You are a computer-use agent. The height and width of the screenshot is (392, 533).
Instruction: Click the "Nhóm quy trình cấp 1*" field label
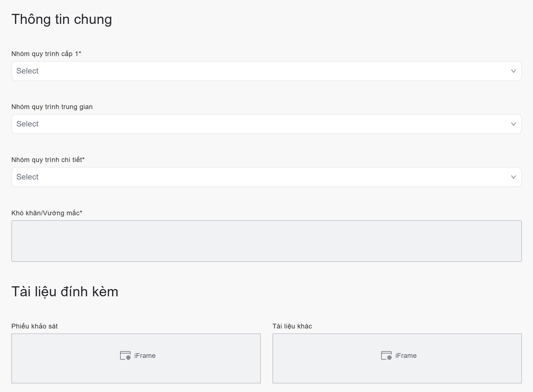pyautogui.click(x=46, y=54)
